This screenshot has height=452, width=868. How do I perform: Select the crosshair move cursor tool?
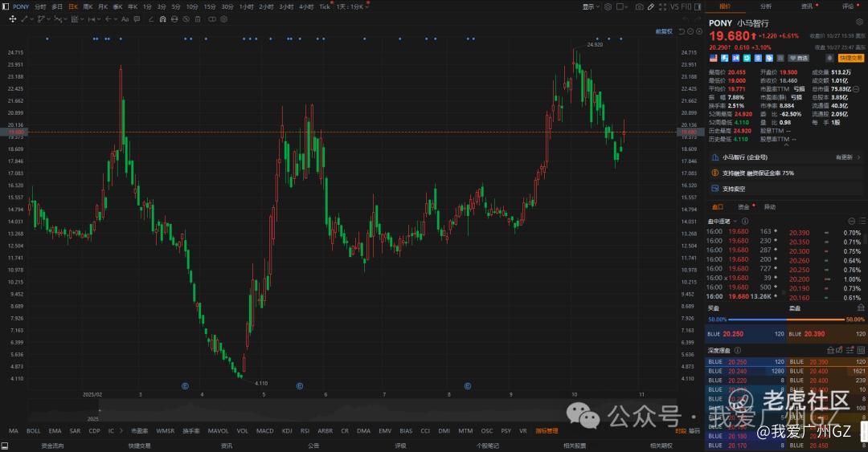(13, 18)
